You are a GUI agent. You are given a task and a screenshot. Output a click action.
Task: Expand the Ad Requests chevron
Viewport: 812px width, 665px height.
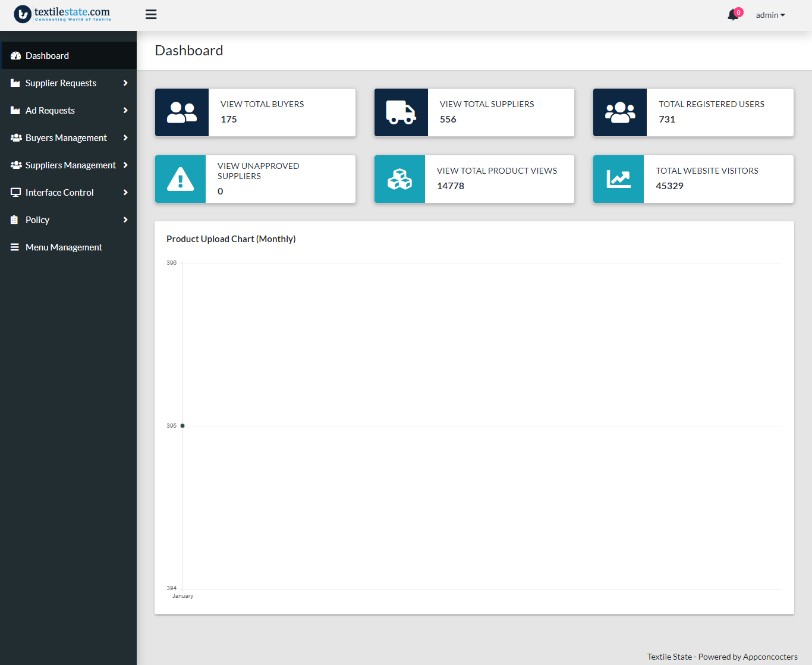coord(125,111)
